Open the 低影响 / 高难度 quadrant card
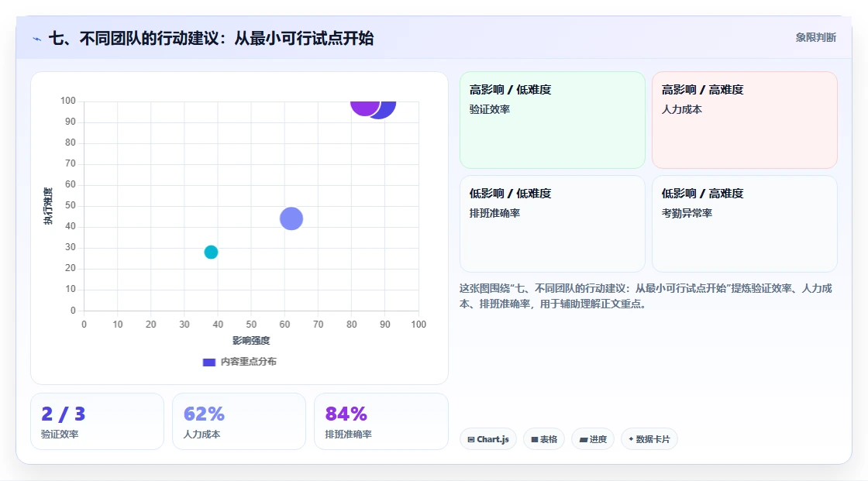The image size is (868, 481). [x=745, y=224]
